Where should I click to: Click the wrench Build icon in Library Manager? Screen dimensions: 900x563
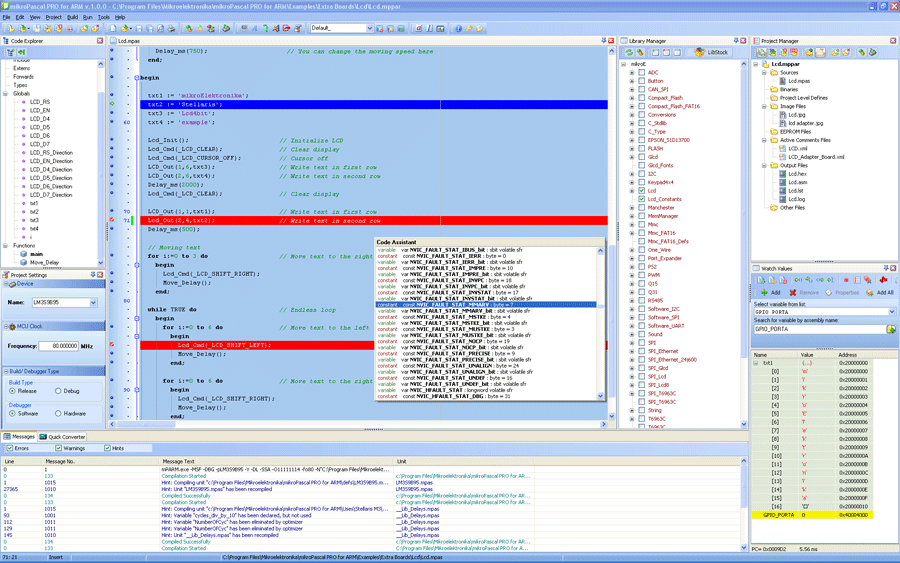tap(640, 52)
